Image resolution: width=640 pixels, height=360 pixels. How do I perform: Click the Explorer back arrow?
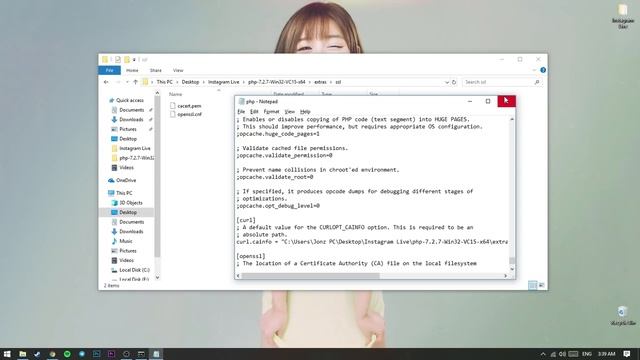[x=106, y=82]
